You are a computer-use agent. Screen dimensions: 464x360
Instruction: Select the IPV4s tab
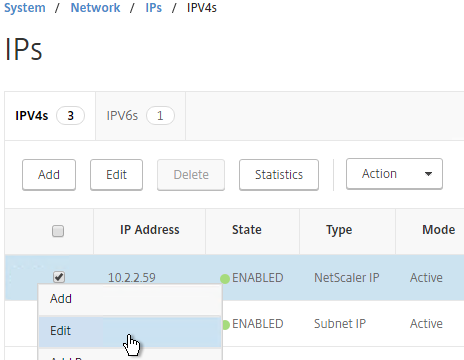click(x=50, y=116)
